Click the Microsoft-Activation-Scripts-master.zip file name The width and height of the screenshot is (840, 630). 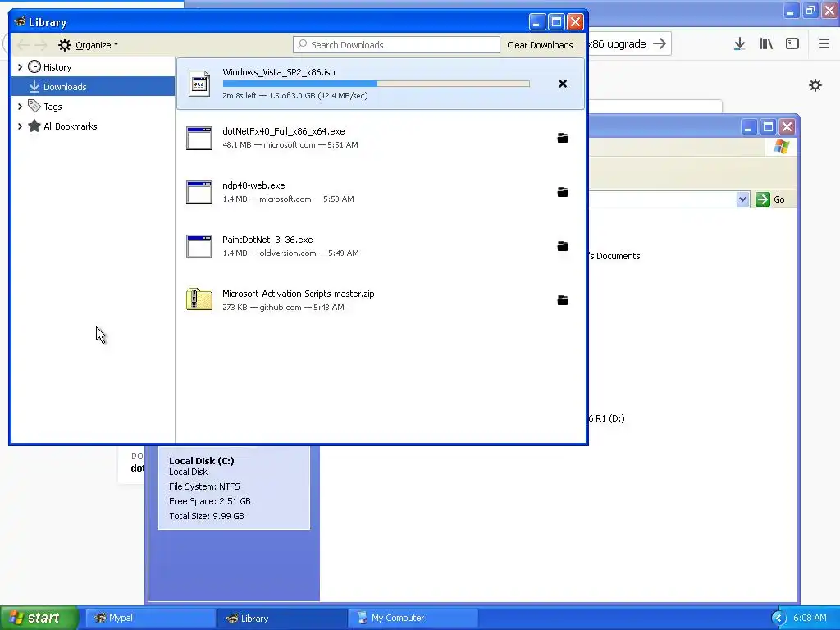[299, 294]
